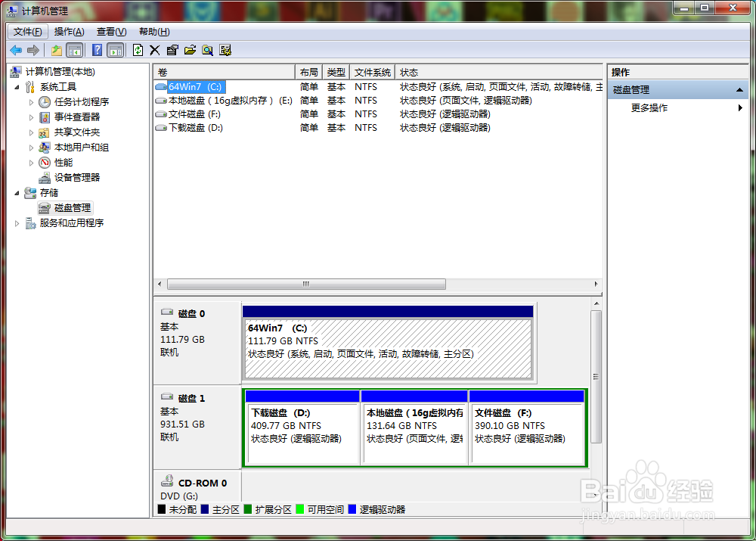Sort by the 卷 column header
The image size is (756, 541).
click(x=225, y=73)
